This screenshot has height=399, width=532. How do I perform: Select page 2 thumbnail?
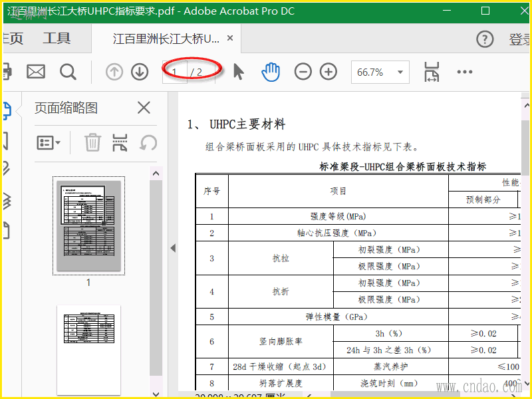coord(88,350)
